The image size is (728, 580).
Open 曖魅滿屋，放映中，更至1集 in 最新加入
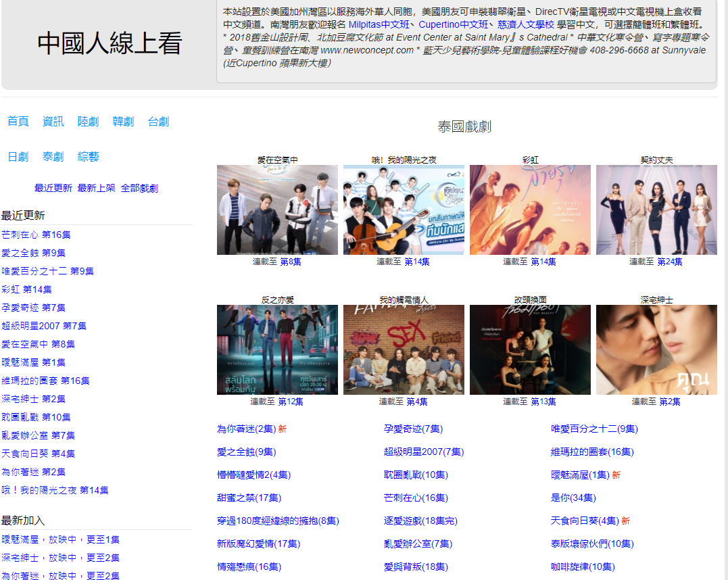click(60, 539)
